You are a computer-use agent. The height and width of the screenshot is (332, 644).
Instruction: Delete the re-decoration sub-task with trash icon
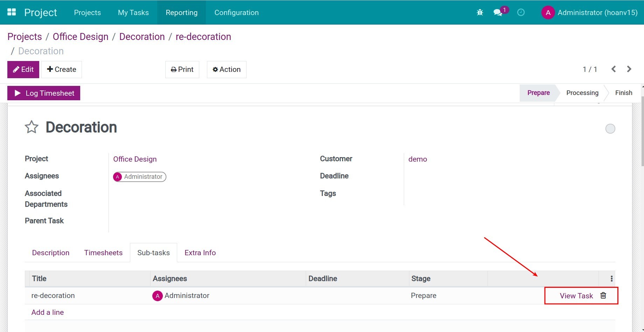[603, 296]
